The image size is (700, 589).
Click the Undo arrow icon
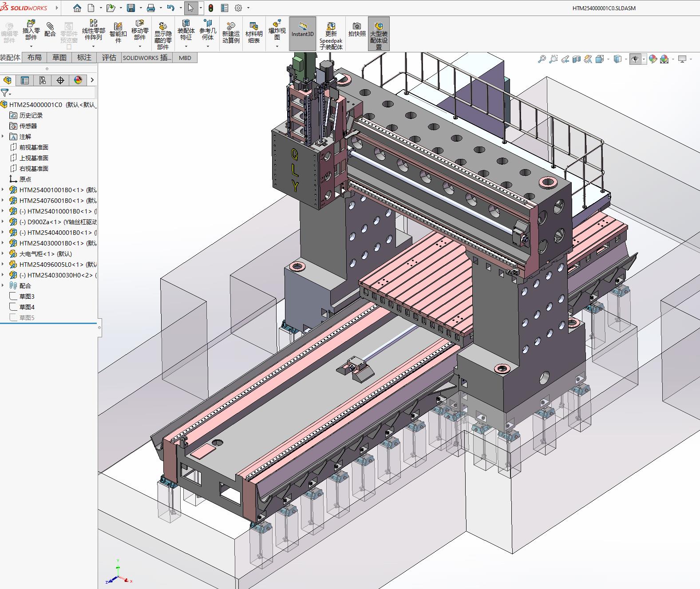pyautogui.click(x=171, y=8)
